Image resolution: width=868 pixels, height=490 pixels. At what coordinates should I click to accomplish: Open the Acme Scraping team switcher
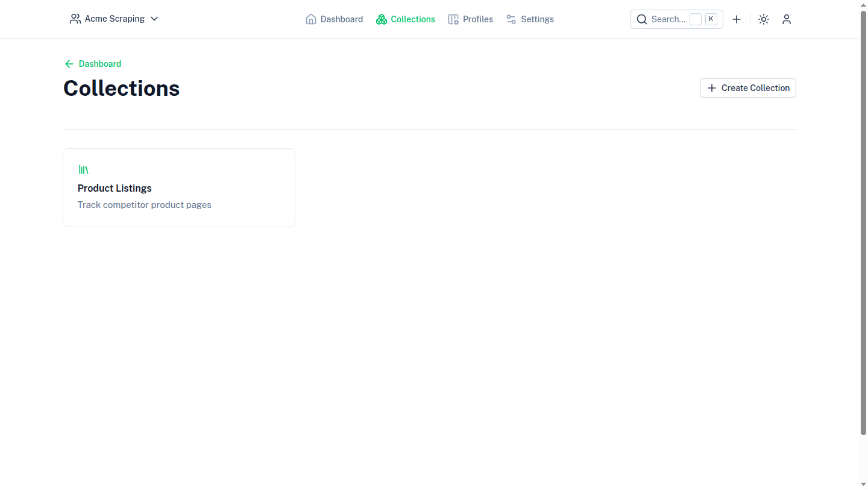click(x=114, y=19)
